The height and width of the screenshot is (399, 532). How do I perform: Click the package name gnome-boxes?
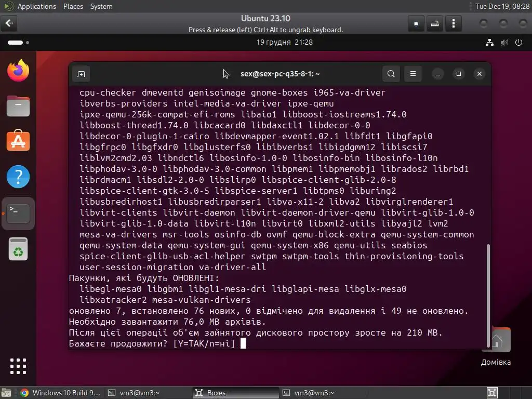click(x=279, y=92)
